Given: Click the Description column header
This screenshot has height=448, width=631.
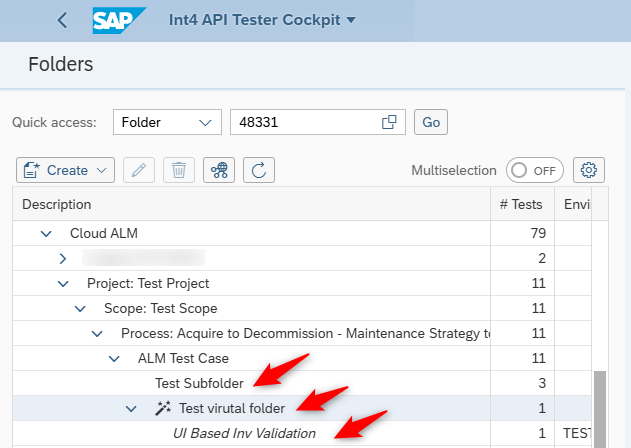Looking at the screenshot, I should pyautogui.click(x=252, y=204).
